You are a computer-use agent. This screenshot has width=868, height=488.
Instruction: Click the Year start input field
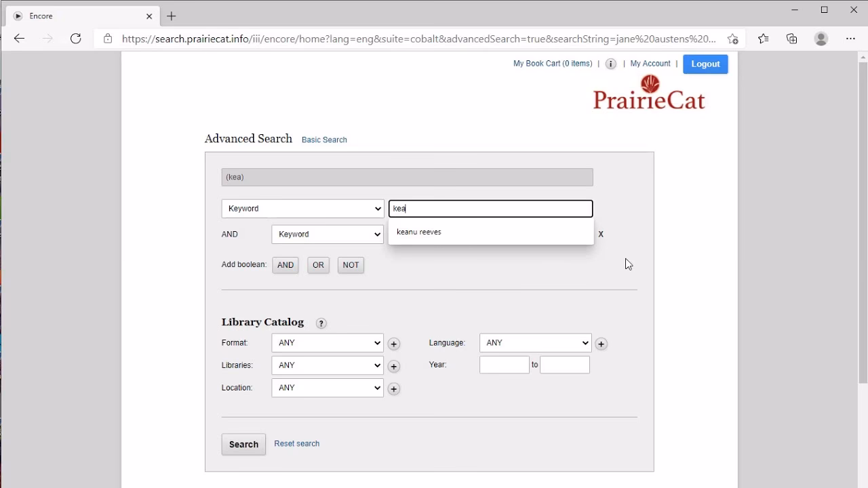tap(504, 365)
